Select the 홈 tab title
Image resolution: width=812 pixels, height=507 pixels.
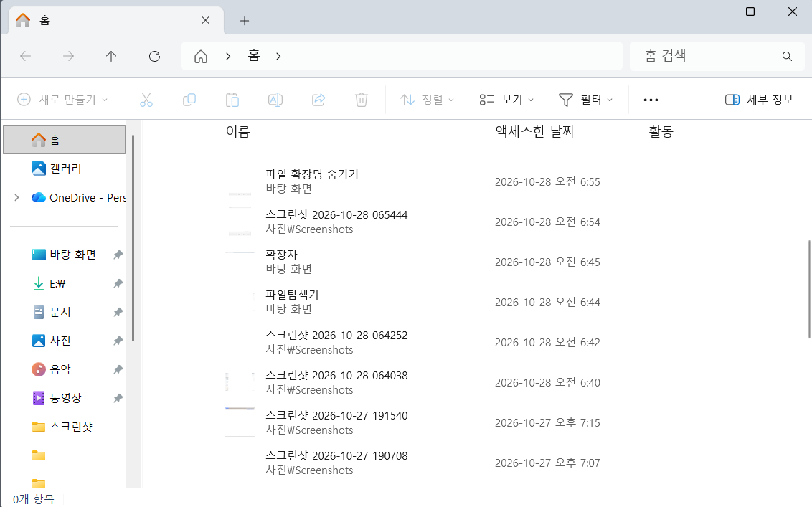[45, 20]
